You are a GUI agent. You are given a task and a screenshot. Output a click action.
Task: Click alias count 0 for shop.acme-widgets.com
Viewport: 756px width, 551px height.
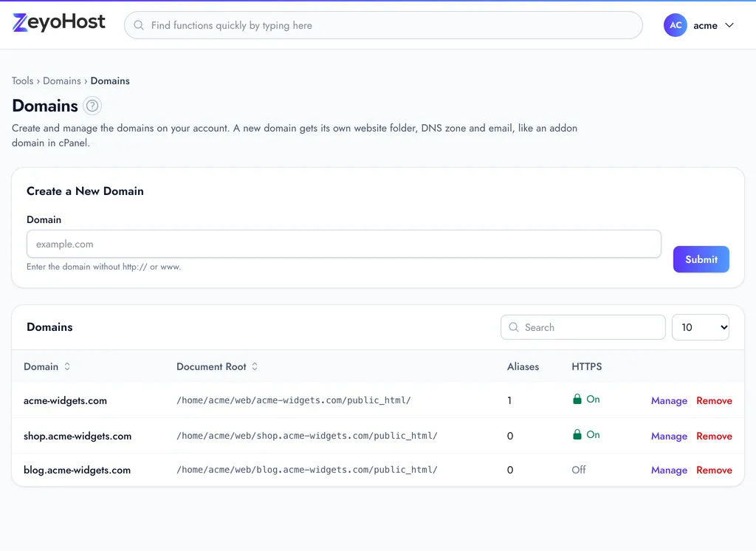click(x=510, y=436)
